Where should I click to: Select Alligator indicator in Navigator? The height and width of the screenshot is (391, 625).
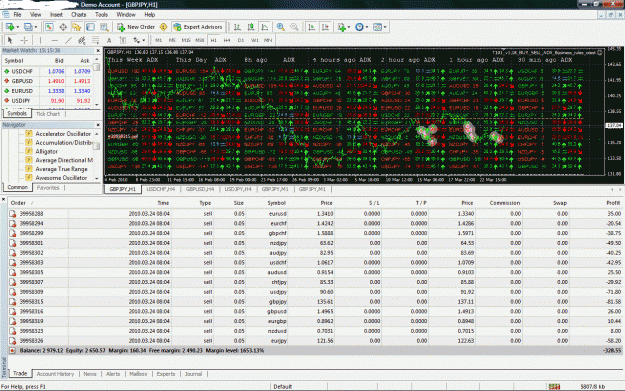click(42, 151)
